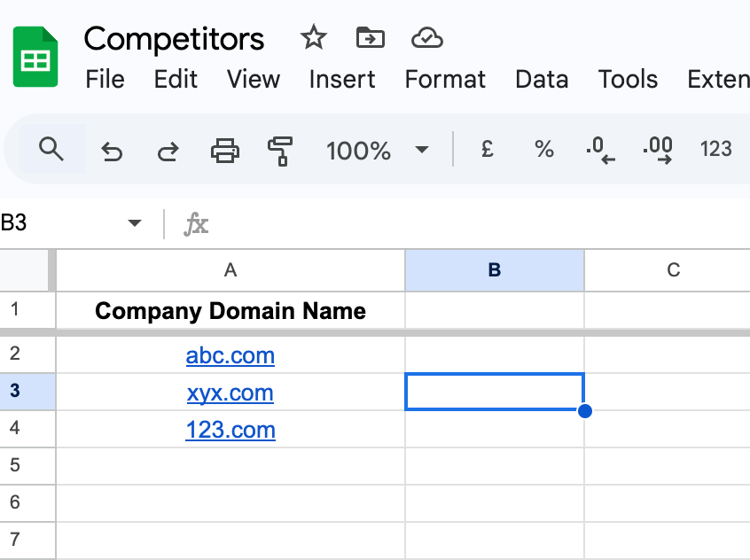Viewport: 750px width, 560px height.
Task: Apply percent format to cell
Action: (543, 150)
